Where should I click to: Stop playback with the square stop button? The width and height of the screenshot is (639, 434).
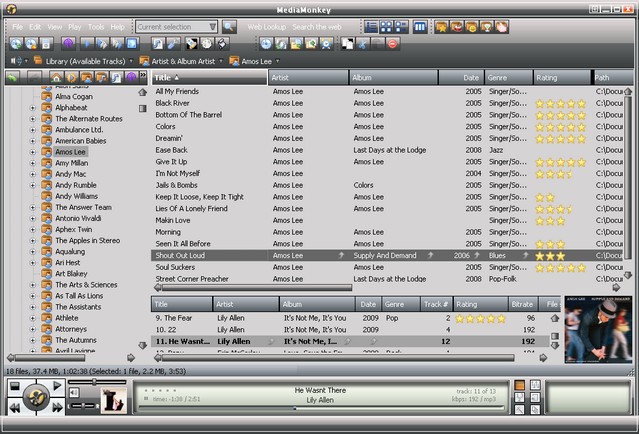15,386
